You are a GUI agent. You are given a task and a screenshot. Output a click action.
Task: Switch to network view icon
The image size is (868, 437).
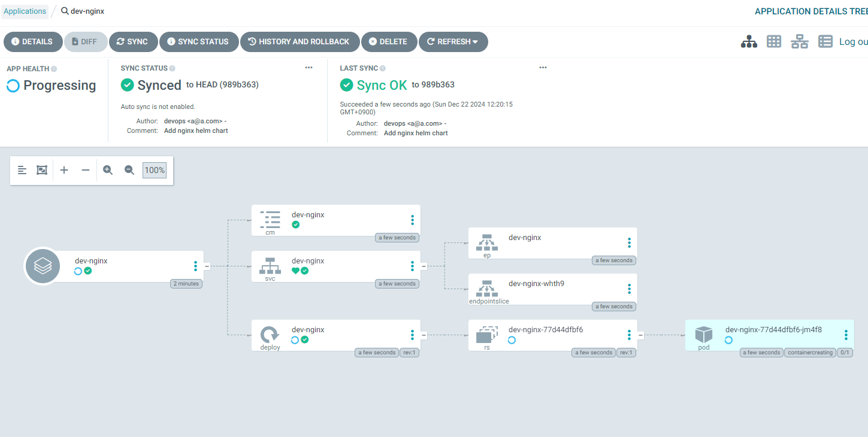pos(800,41)
